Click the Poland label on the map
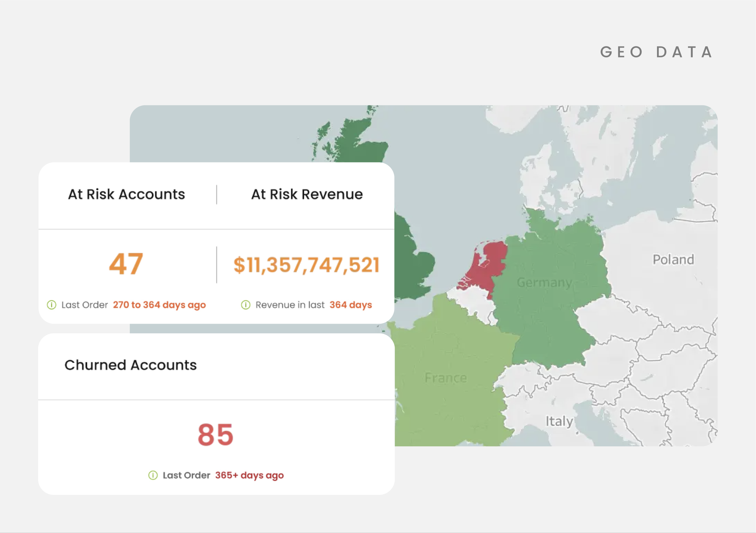The width and height of the screenshot is (756, 533). click(673, 260)
